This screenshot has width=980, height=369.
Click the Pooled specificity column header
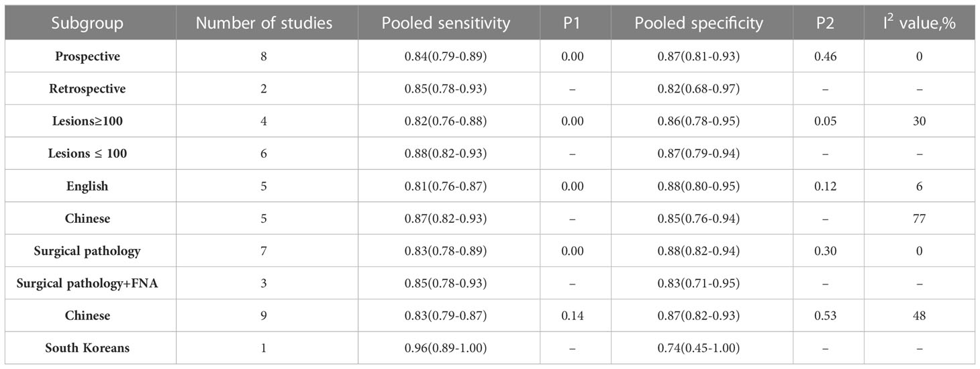[x=699, y=23]
